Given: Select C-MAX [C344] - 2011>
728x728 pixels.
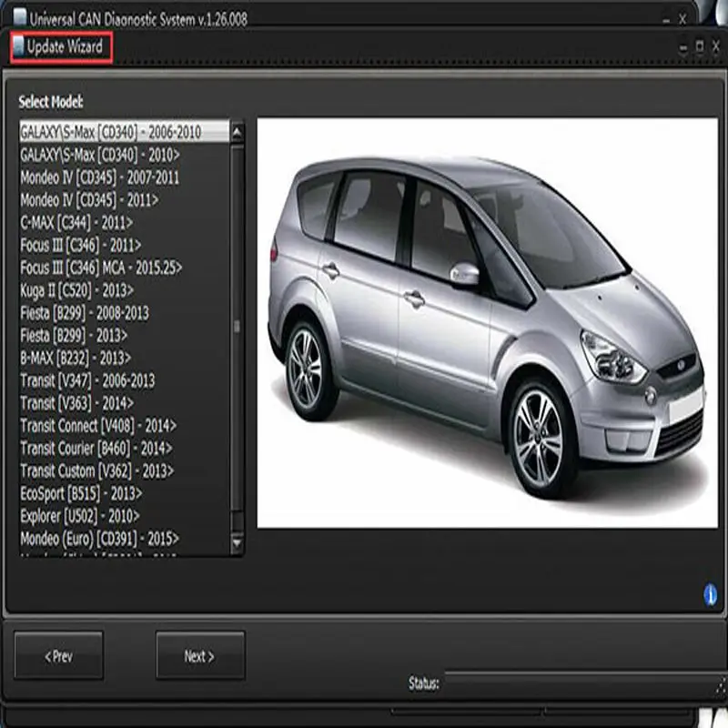Looking at the screenshot, I should 124,222.
